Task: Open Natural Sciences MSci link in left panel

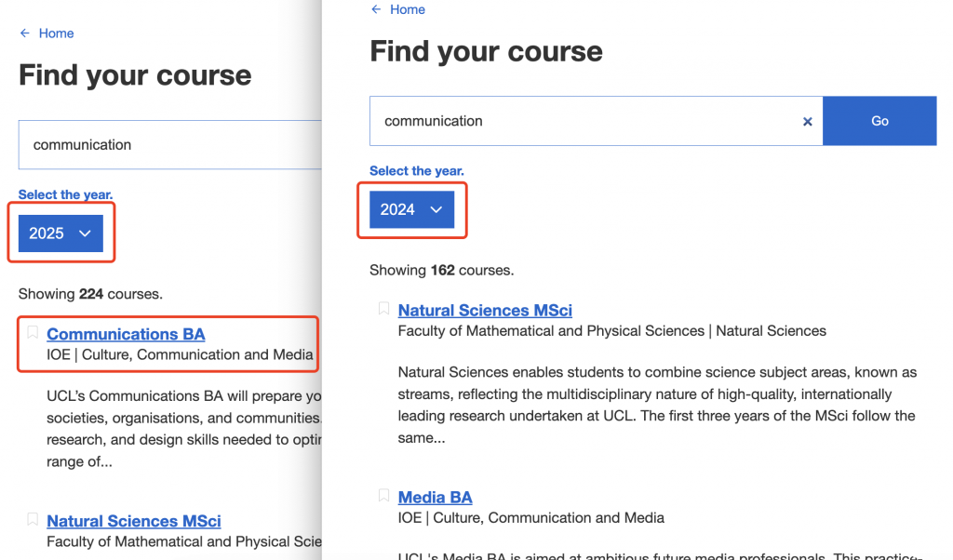Action: coord(134,521)
